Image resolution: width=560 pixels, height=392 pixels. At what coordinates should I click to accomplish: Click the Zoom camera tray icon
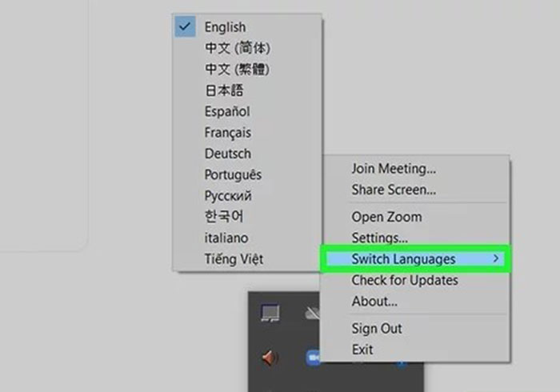pyautogui.click(x=313, y=358)
